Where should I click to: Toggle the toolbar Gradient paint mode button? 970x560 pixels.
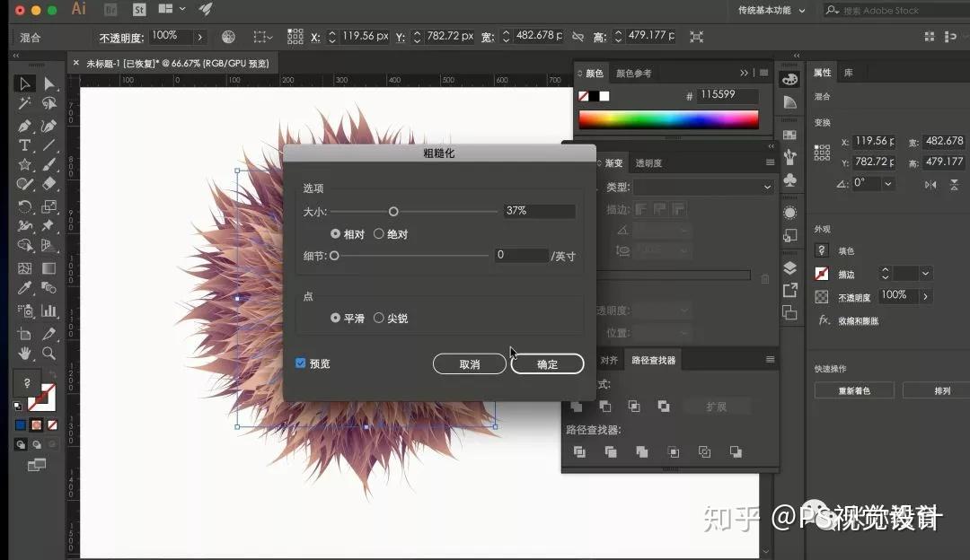(x=37, y=425)
